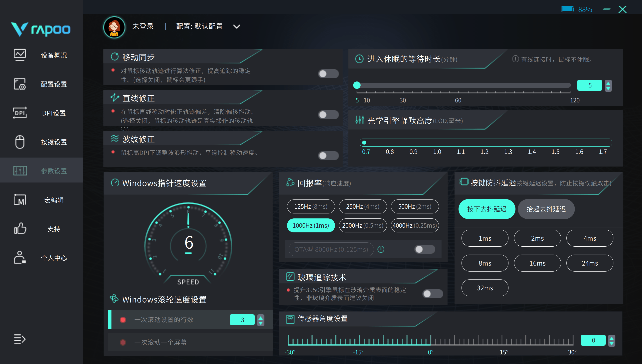Viewport: 642px width, 364px height.
Task: Choose 8ms debounce delay button
Action: [x=485, y=263]
